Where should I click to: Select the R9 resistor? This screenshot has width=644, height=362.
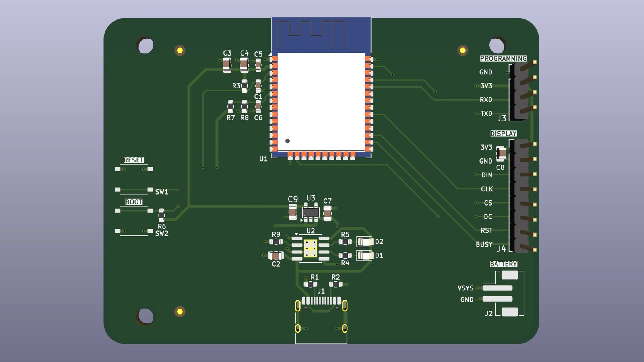click(x=276, y=242)
